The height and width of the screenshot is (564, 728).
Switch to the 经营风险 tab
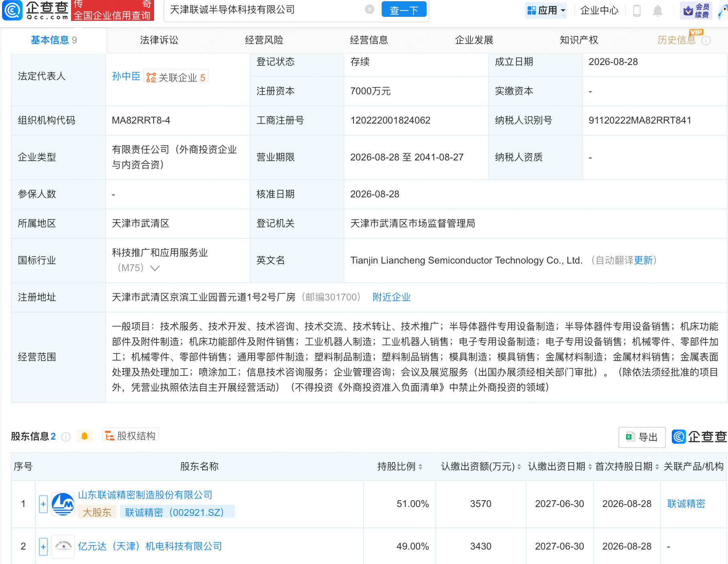tap(264, 40)
